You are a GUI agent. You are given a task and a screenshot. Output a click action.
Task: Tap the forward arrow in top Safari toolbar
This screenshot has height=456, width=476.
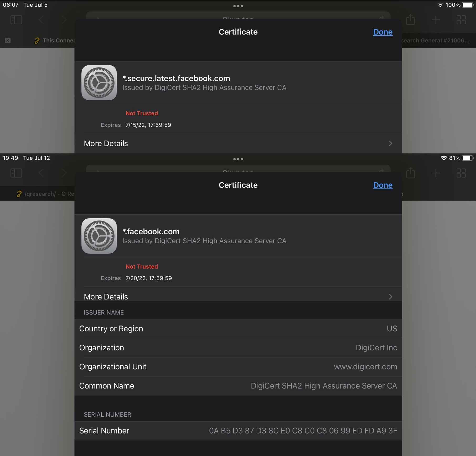point(64,20)
